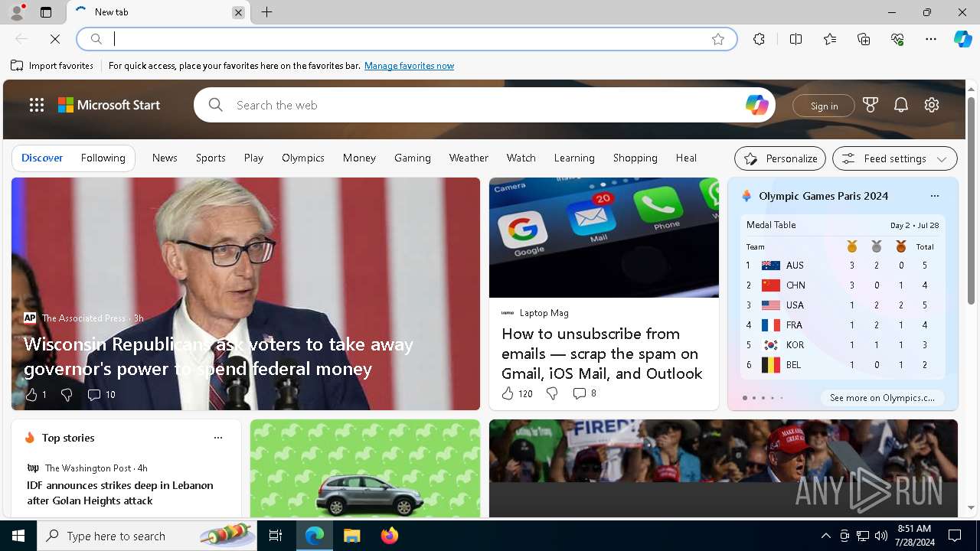Click See more on Olympics link
Image resolution: width=980 pixels, height=551 pixels.
click(x=882, y=398)
